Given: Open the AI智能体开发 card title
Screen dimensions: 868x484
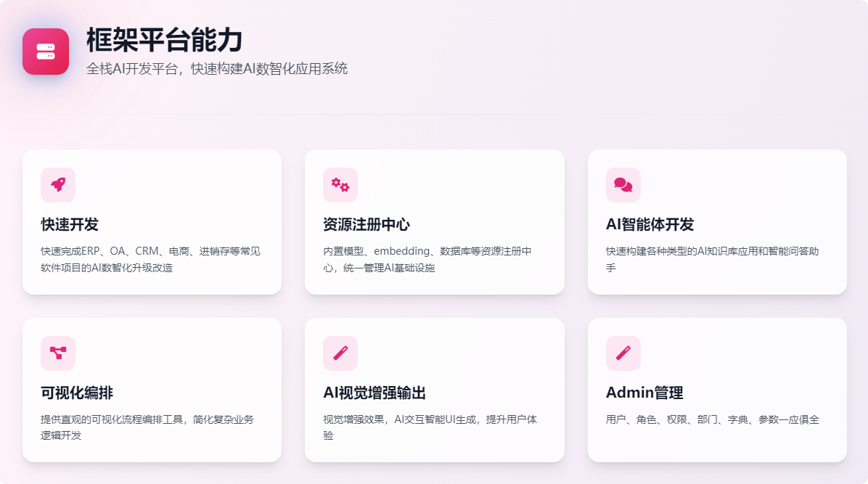Looking at the screenshot, I should (650, 225).
